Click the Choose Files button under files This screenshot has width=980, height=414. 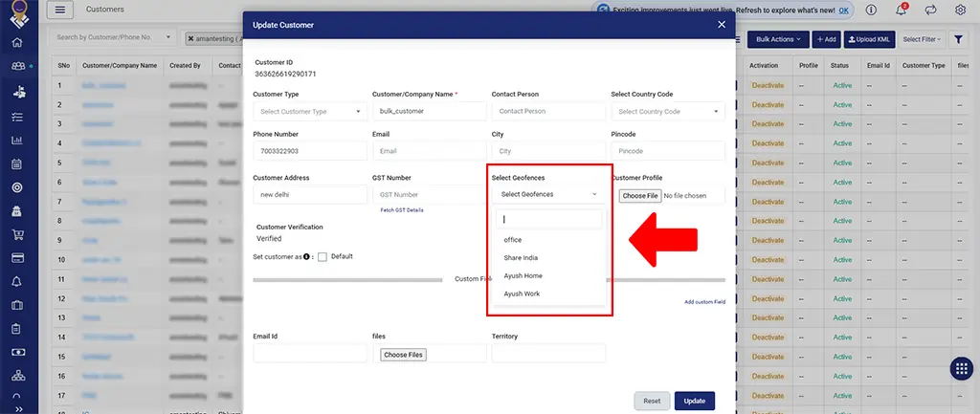coord(403,355)
